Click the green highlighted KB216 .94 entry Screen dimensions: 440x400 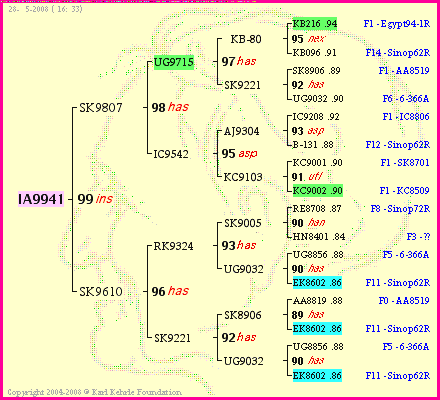315,24
